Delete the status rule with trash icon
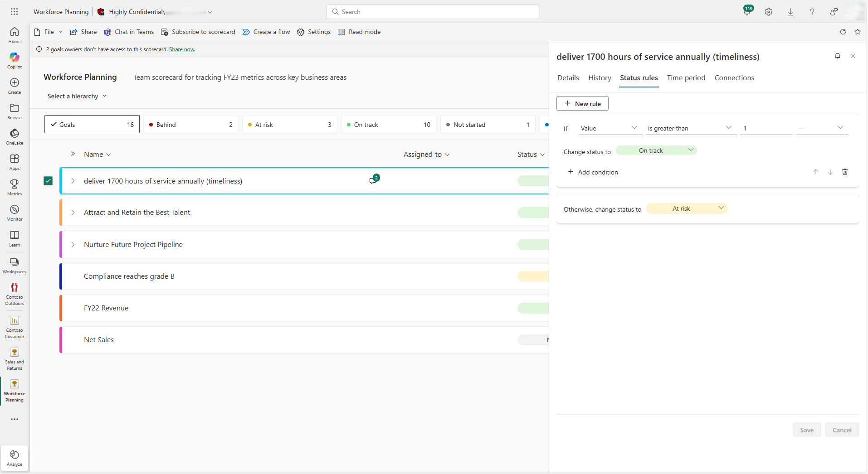The height and width of the screenshot is (474, 868). 844,172
